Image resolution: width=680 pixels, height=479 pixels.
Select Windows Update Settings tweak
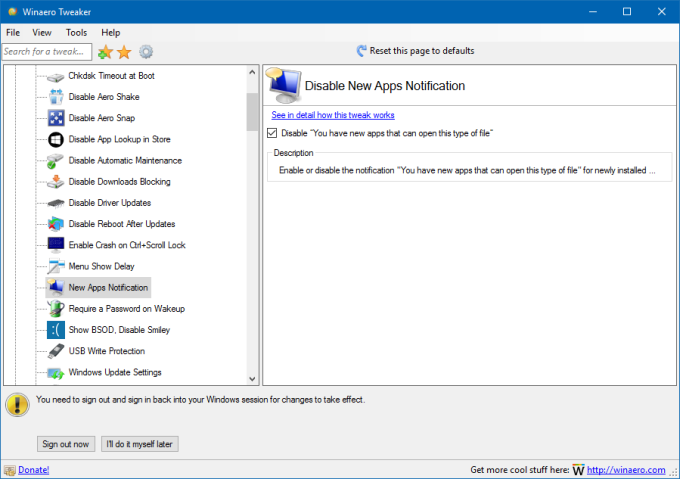(x=115, y=372)
